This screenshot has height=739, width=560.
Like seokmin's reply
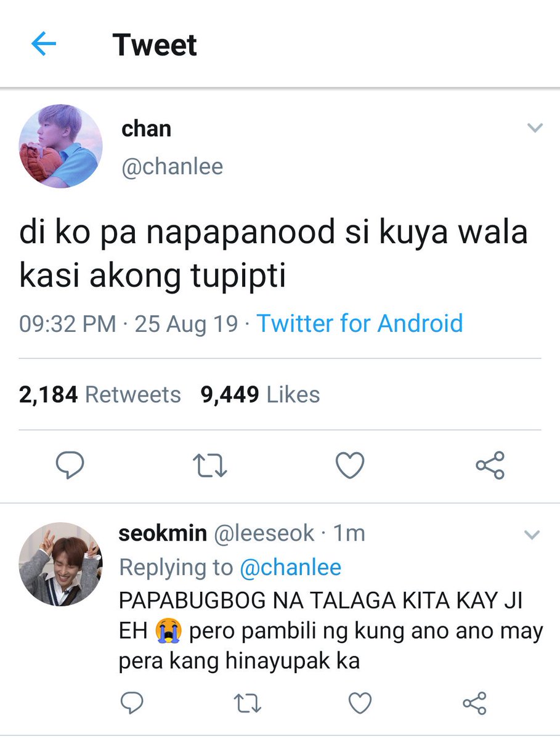[360, 702]
